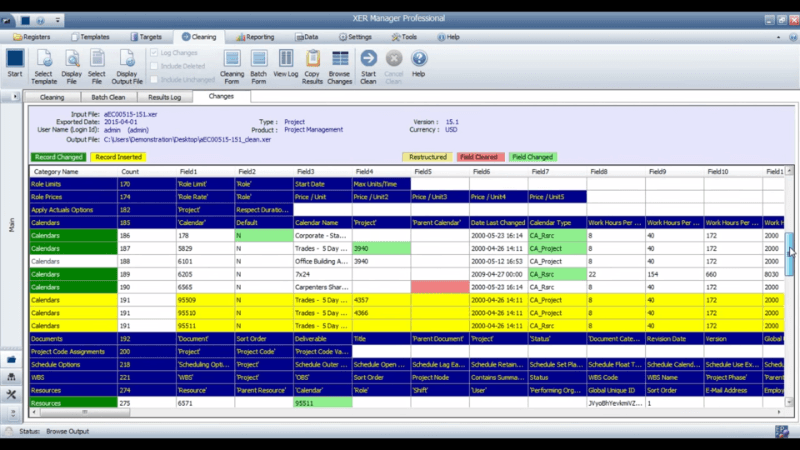The height and width of the screenshot is (450, 800).
Task: Click the grid scroll down arrow
Action: point(789,403)
